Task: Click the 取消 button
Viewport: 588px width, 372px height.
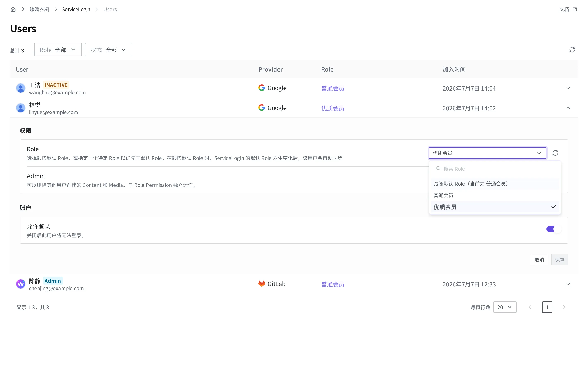Action: click(539, 260)
